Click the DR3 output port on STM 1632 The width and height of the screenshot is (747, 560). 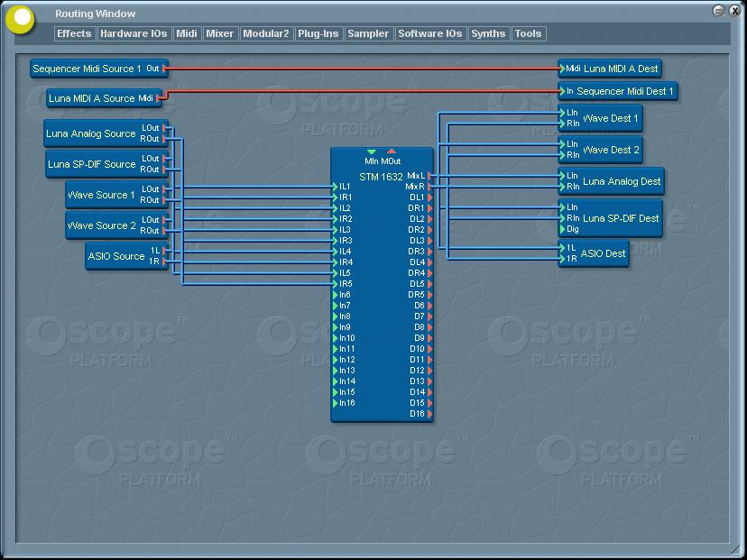429,252
